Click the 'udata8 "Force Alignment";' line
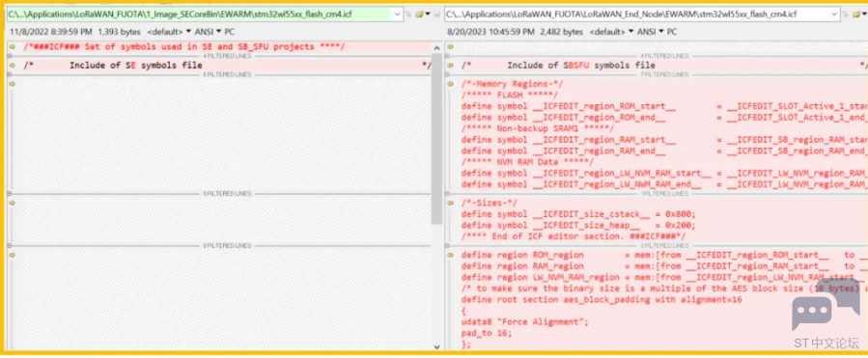Viewport: 868px width, 358px height. point(525,321)
